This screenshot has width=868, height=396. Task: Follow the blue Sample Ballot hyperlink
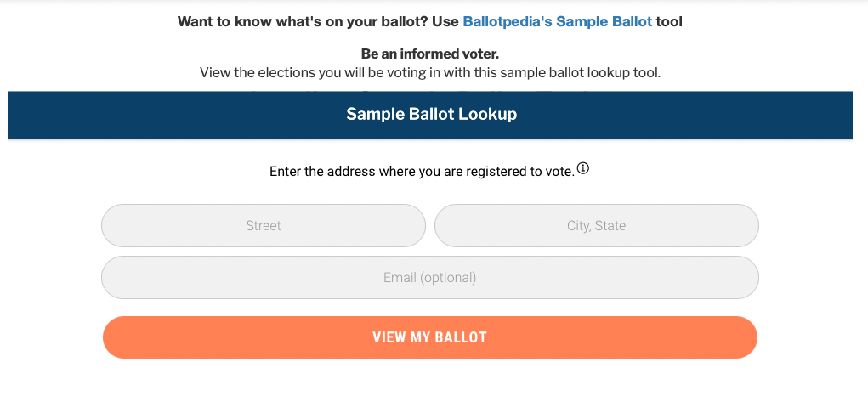pyautogui.click(x=604, y=21)
